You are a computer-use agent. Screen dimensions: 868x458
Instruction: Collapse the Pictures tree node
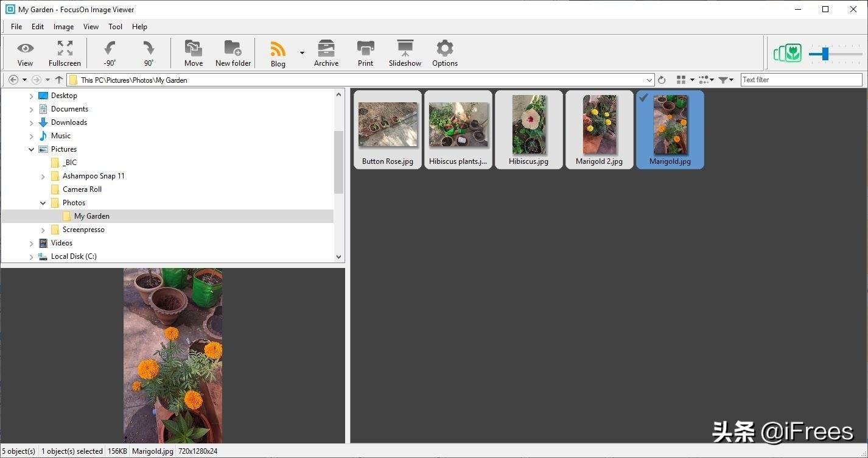click(x=32, y=149)
